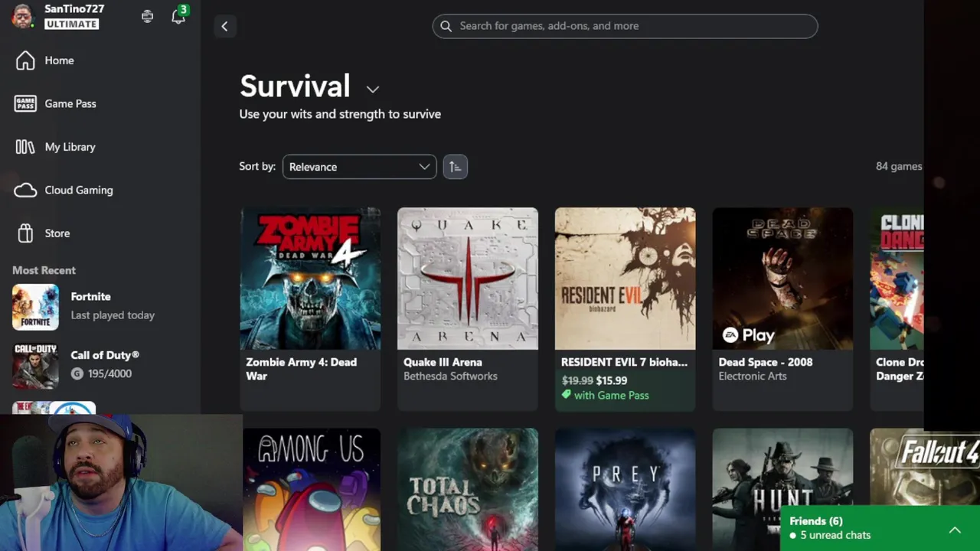Open SanTino727 profile avatar

[23, 16]
